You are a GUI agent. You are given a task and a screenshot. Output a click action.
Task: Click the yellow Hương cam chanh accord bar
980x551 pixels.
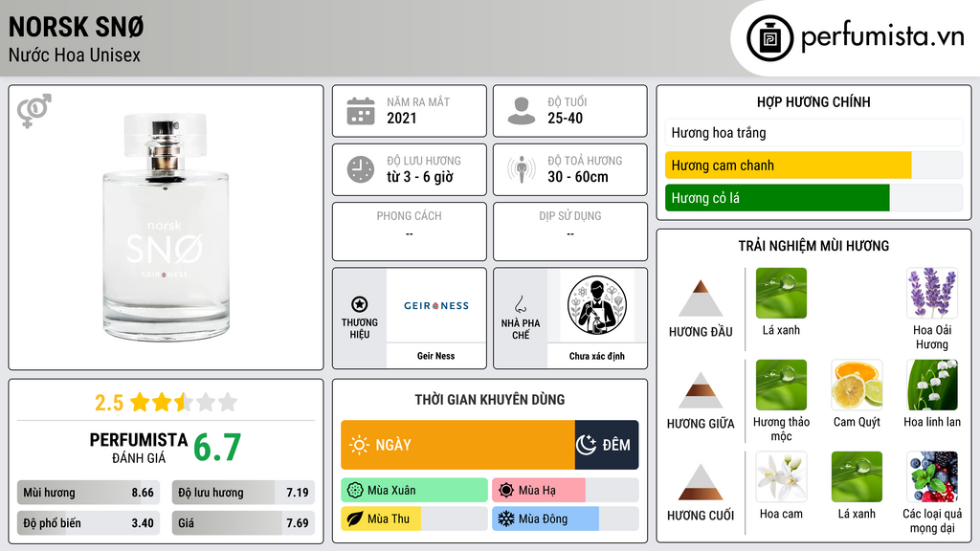click(x=789, y=165)
